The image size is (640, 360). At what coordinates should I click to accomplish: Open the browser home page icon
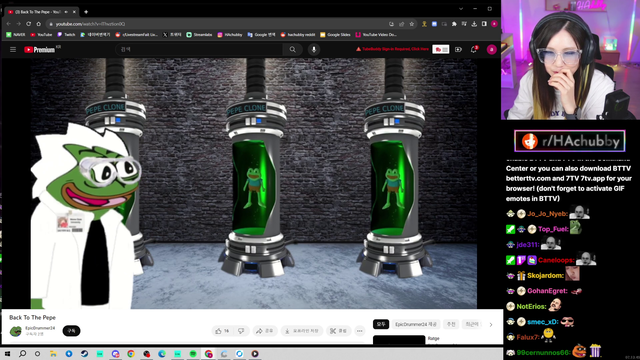pos(38,24)
